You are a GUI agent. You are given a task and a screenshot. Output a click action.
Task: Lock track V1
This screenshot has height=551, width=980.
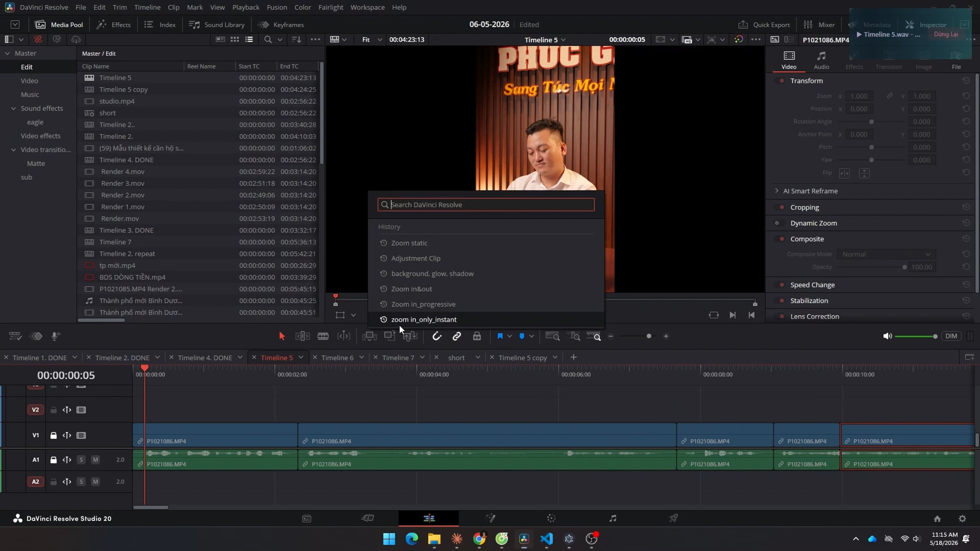(x=53, y=435)
